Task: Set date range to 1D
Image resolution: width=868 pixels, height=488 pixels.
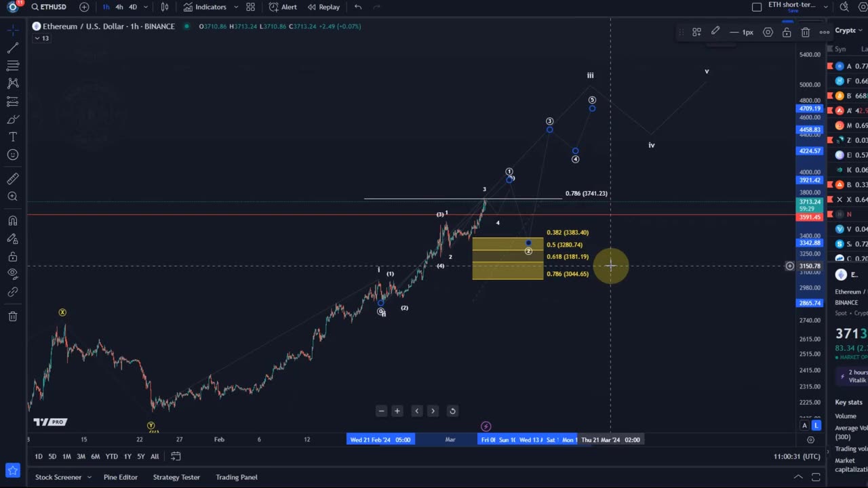Action: pos(39,456)
